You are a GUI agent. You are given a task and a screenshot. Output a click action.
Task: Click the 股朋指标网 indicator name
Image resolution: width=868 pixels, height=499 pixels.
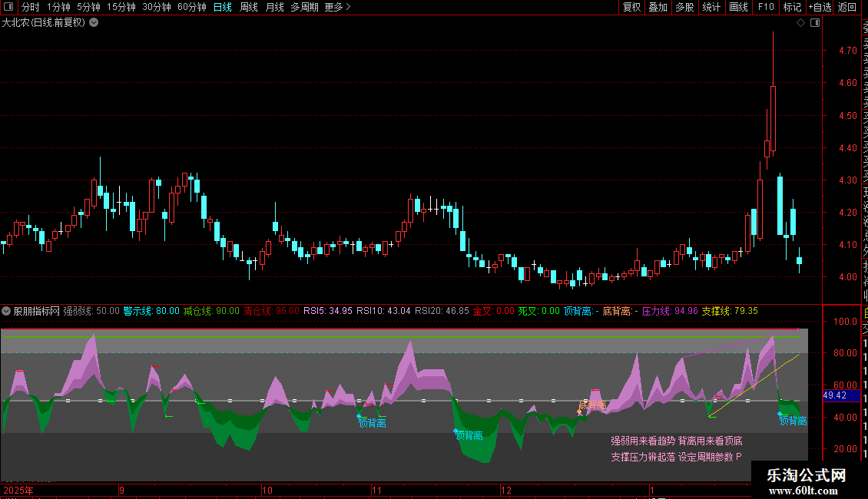pos(37,311)
